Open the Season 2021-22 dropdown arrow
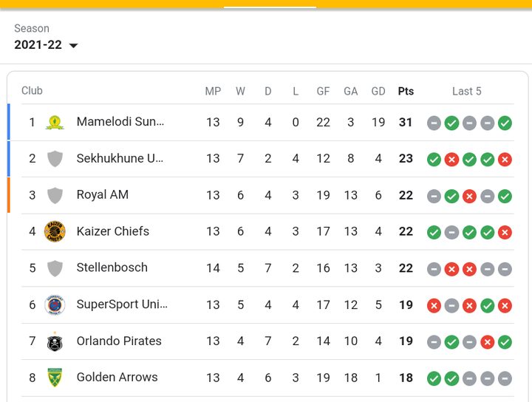 click(x=73, y=46)
